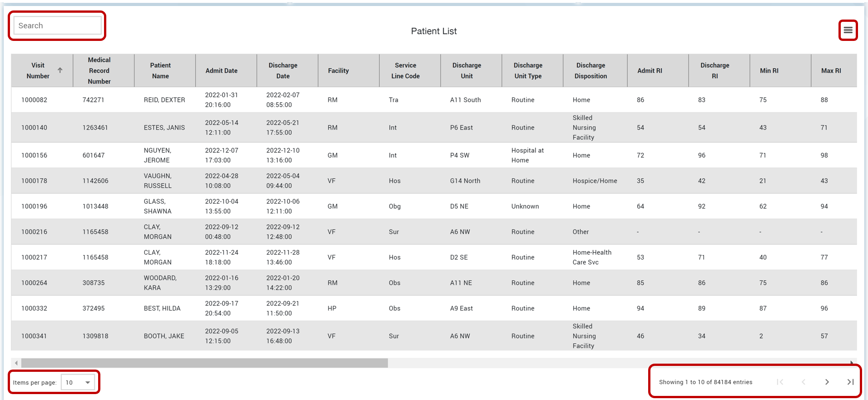Image resolution: width=868 pixels, height=400 pixels.
Task: Click patient name REID, DEXTER
Action: pos(164,100)
